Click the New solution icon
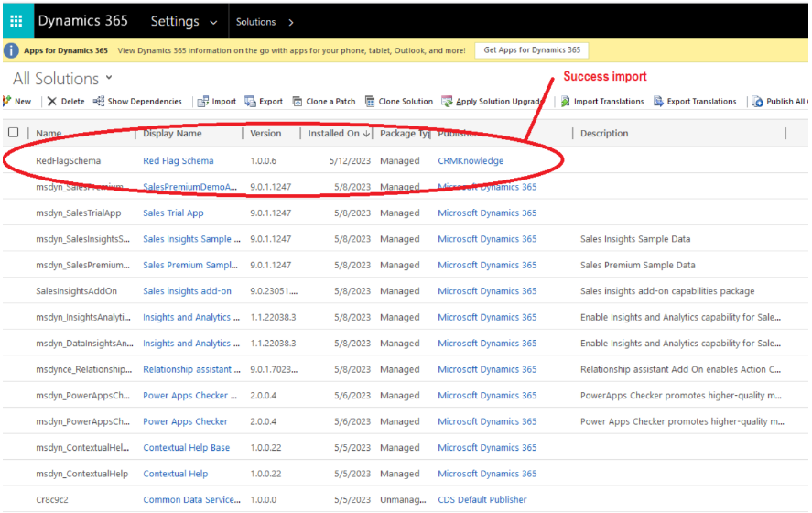The height and width of the screenshot is (513, 812). pyautogui.click(x=6, y=101)
